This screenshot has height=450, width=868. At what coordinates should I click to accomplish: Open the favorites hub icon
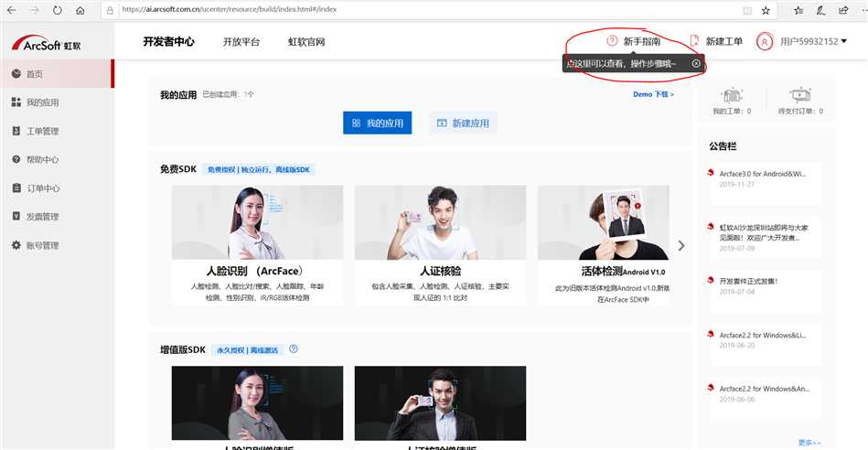798,10
